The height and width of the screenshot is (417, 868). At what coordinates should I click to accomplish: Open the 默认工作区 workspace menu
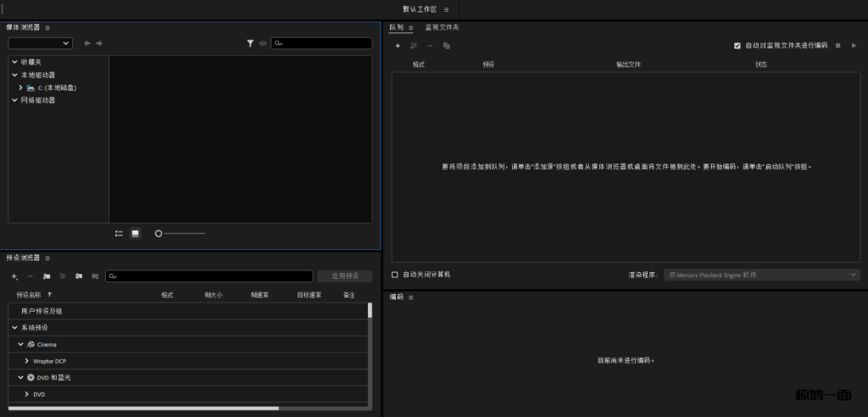446,9
